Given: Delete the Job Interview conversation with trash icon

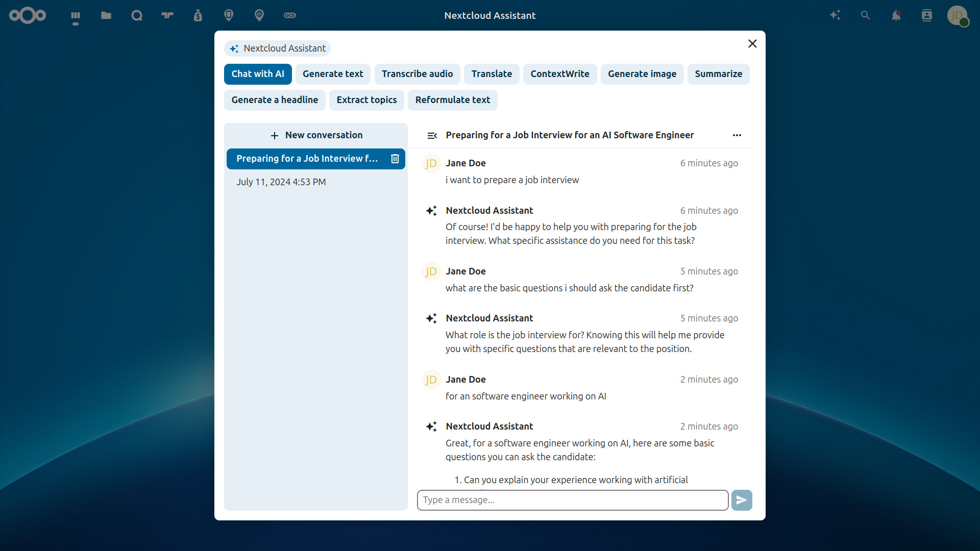Looking at the screenshot, I should pos(395,159).
